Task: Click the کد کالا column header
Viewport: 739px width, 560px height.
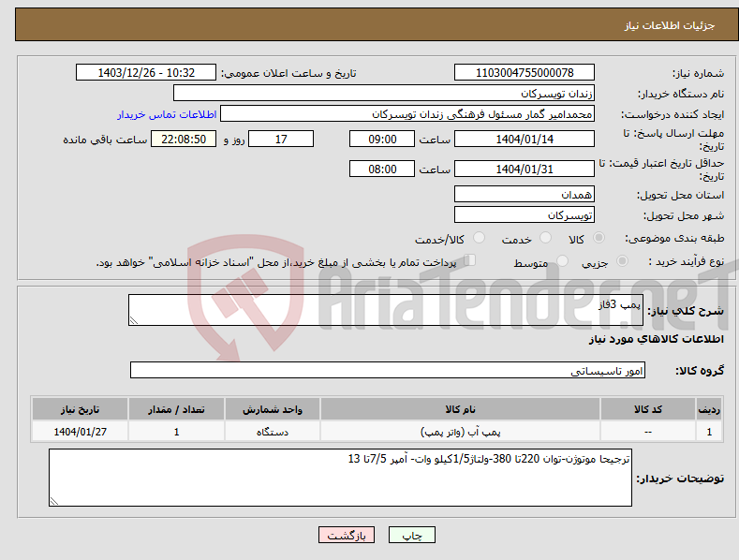Action: pyautogui.click(x=648, y=409)
